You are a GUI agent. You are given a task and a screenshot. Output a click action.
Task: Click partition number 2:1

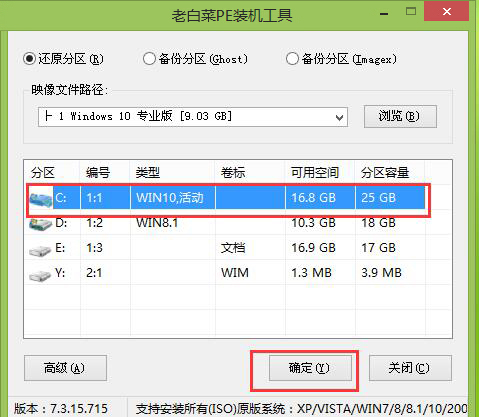[x=94, y=273]
